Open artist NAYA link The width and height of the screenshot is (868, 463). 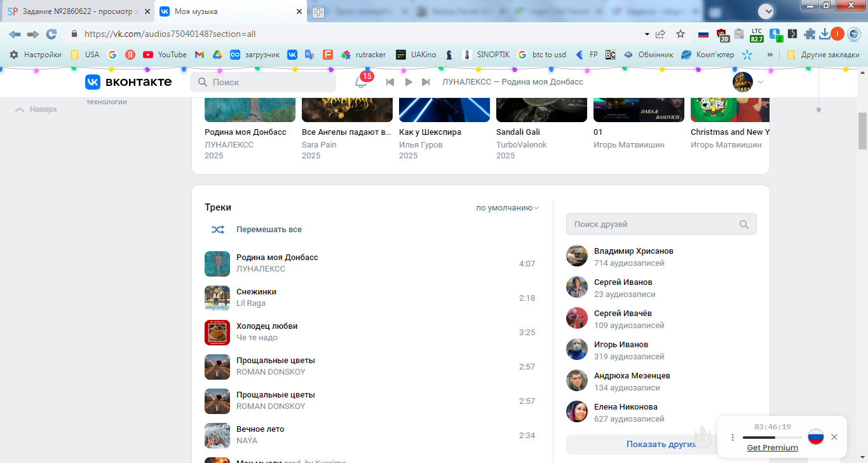247,441
